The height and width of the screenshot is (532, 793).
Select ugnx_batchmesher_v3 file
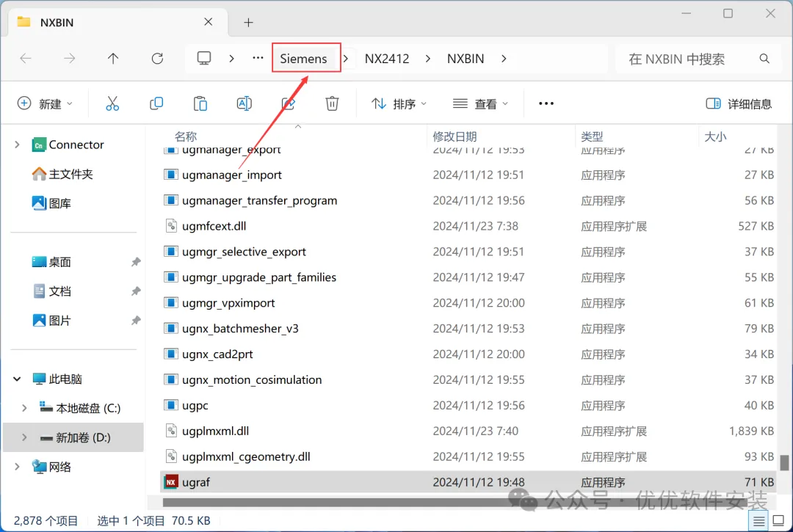click(x=468, y=329)
